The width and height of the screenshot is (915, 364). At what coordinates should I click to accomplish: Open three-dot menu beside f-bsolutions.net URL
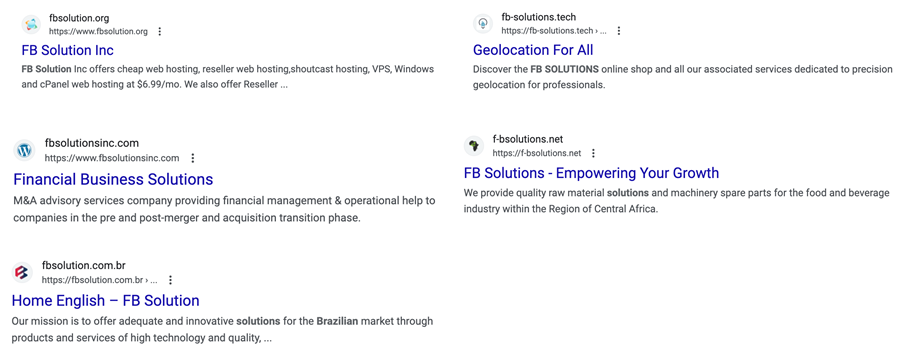(593, 153)
